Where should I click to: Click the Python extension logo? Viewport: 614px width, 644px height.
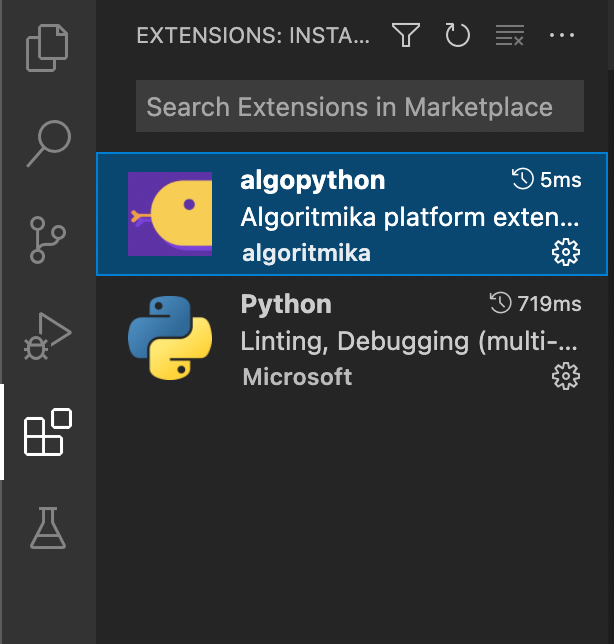(170, 337)
